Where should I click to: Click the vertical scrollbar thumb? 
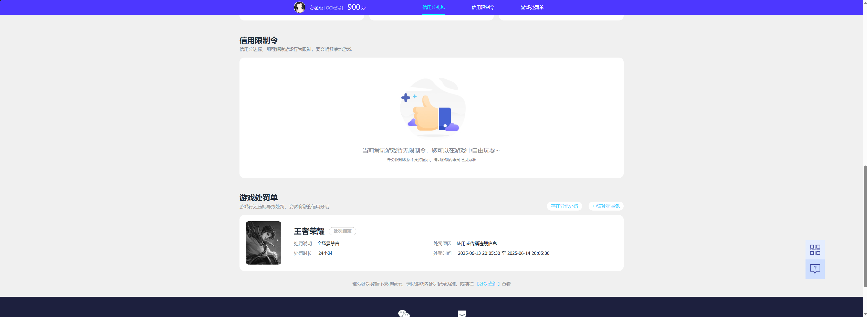point(865,226)
